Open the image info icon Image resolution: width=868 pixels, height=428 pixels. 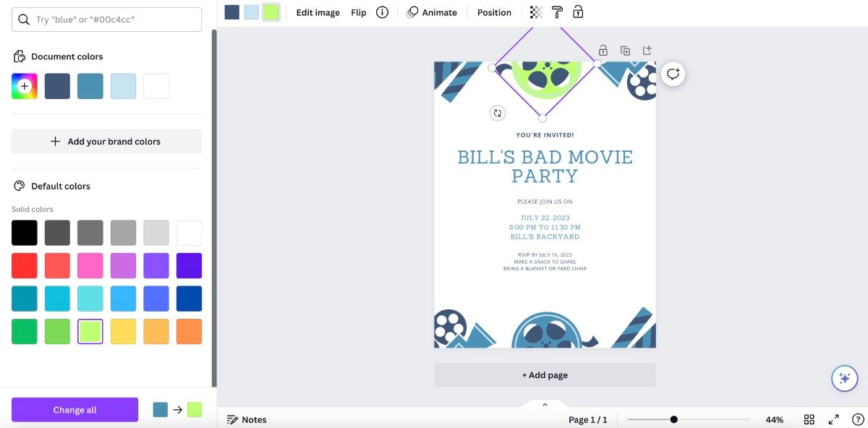[383, 12]
